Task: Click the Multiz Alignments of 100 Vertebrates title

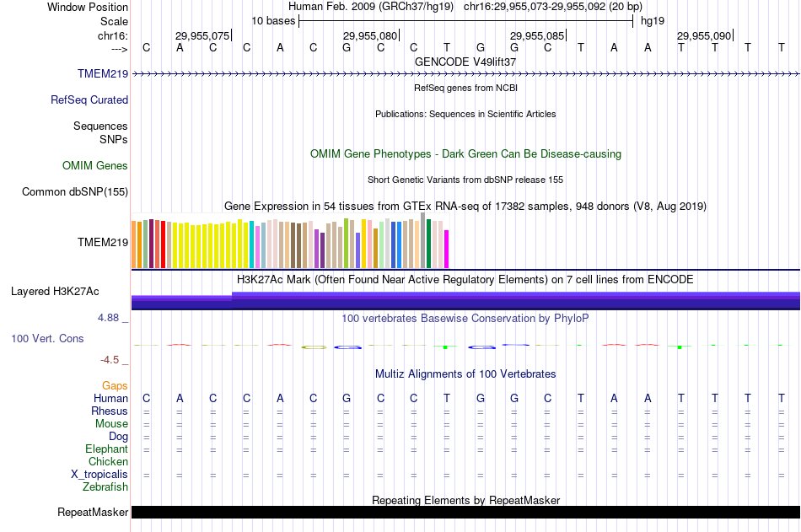Action: (465, 374)
